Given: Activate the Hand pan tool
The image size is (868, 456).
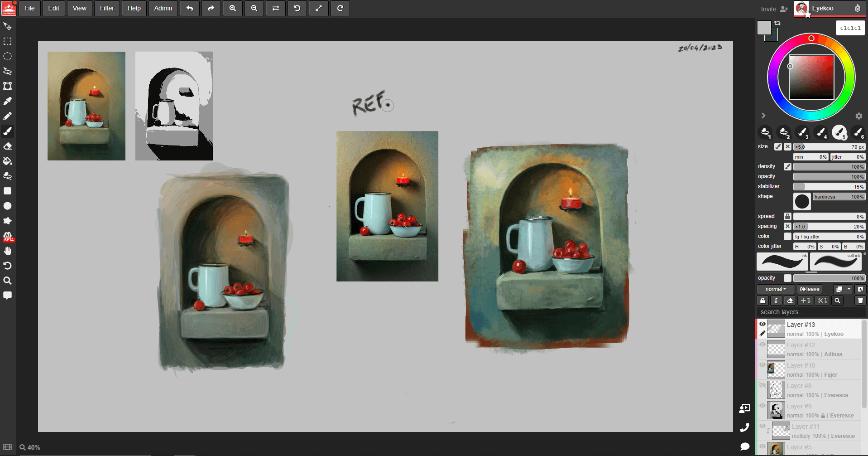Looking at the screenshot, I should [x=8, y=251].
